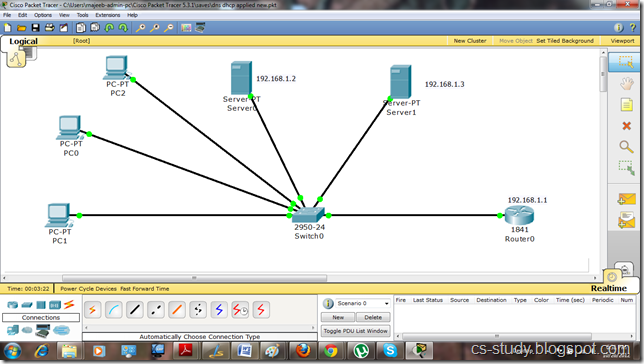Click the Paste toolbar icon

point(95,28)
